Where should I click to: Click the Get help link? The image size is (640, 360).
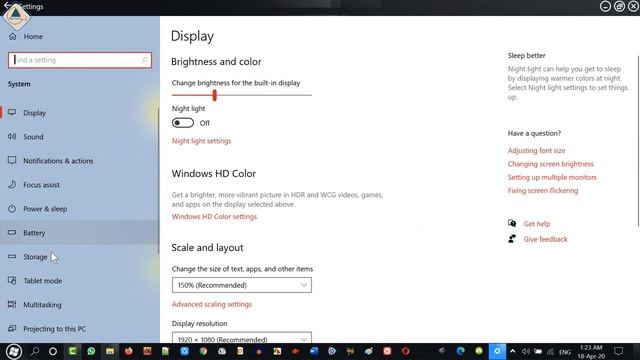pos(537,224)
